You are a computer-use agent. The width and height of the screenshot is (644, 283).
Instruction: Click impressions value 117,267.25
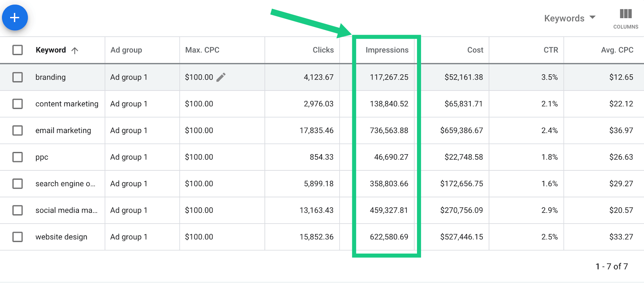point(389,77)
